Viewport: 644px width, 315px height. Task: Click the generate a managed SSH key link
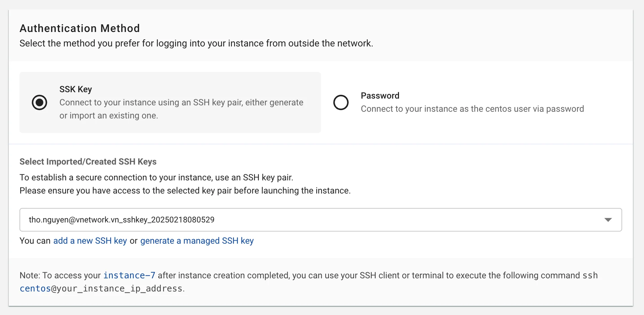[197, 241]
